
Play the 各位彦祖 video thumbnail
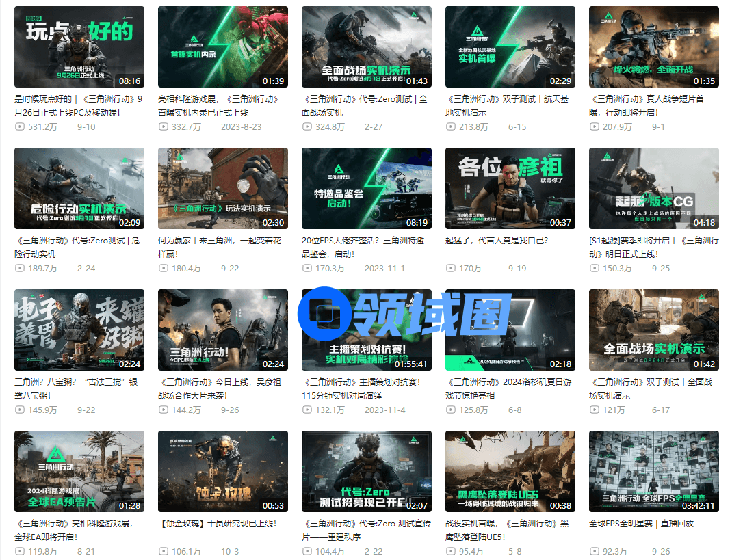pos(510,188)
